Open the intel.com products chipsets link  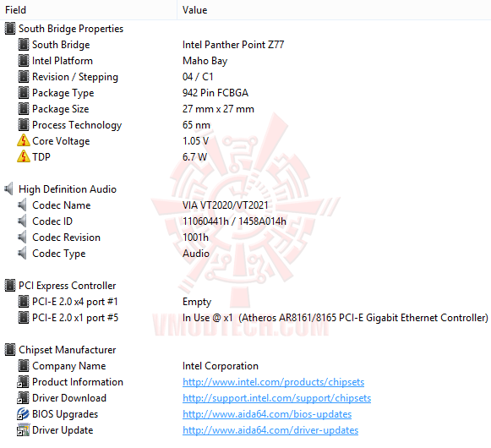[273, 382]
